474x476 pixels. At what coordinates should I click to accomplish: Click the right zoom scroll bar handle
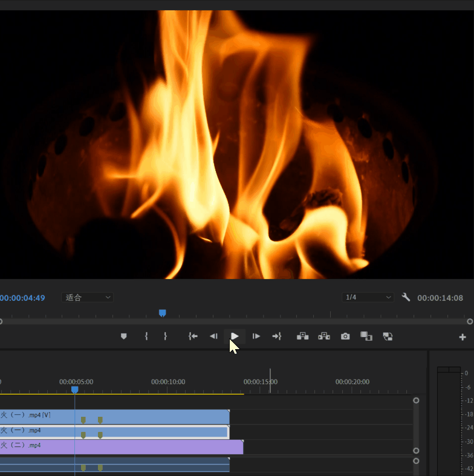point(470,321)
